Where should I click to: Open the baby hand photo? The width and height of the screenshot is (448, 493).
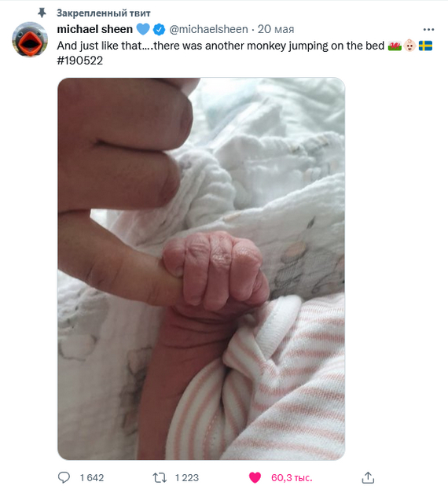click(201, 269)
